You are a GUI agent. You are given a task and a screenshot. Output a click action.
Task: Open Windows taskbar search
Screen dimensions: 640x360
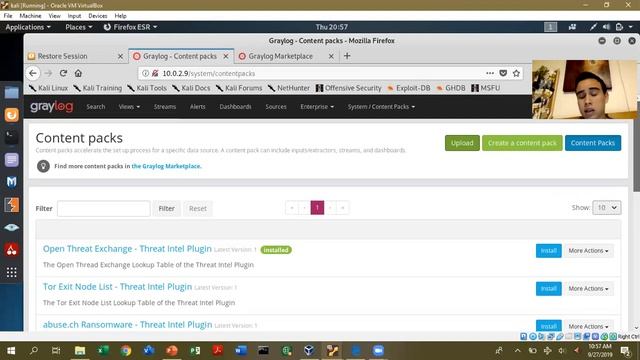[x=34, y=351]
